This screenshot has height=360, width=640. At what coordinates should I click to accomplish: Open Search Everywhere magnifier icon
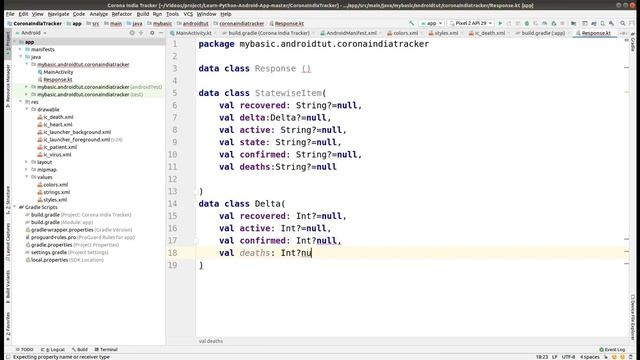[x=622, y=23]
